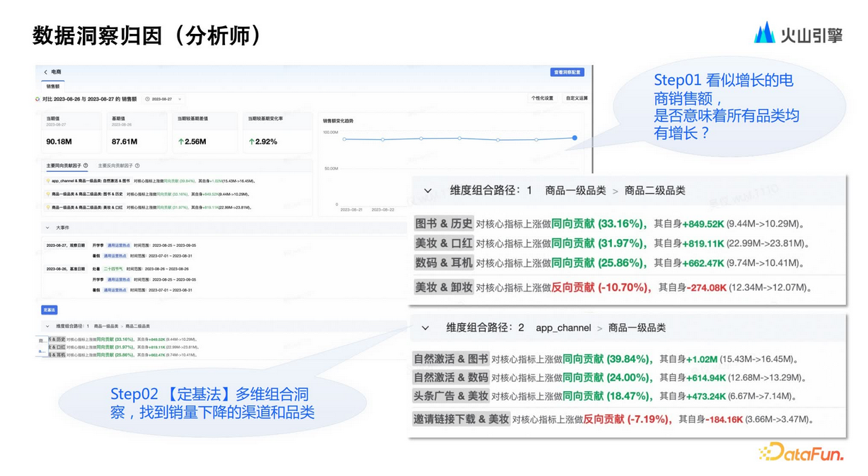
Task: Click the 2023-08-27, 观察日期 label
Action: (x=66, y=245)
